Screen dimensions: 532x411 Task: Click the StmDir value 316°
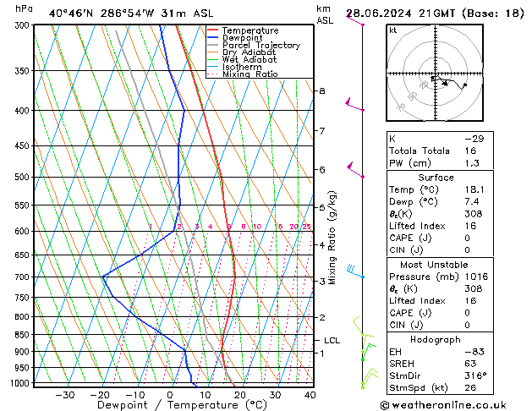click(475, 375)
